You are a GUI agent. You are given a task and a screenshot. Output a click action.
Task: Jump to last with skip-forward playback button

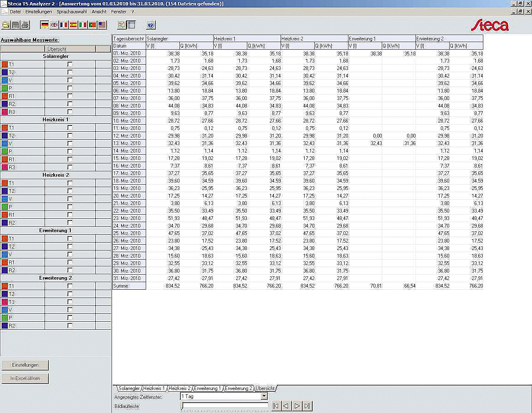point(307,406)
